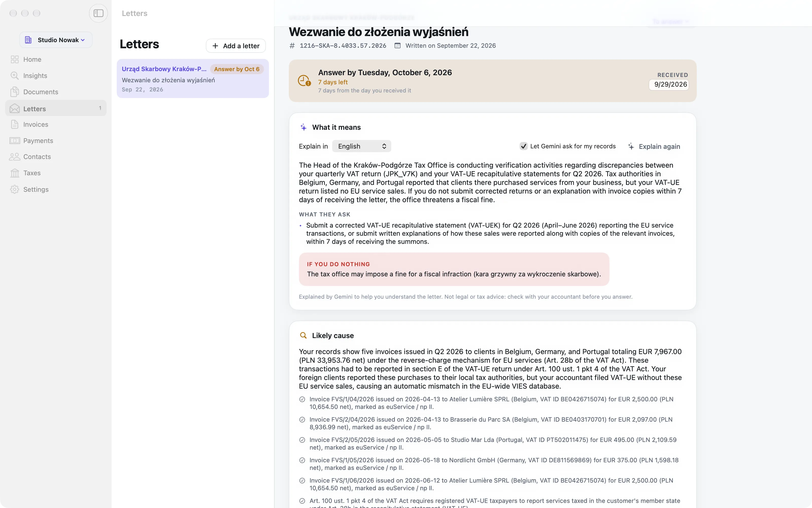Click the check icon for invoice FVS/2/04/2026
The image size is (812, 508).
click(302, 420)
